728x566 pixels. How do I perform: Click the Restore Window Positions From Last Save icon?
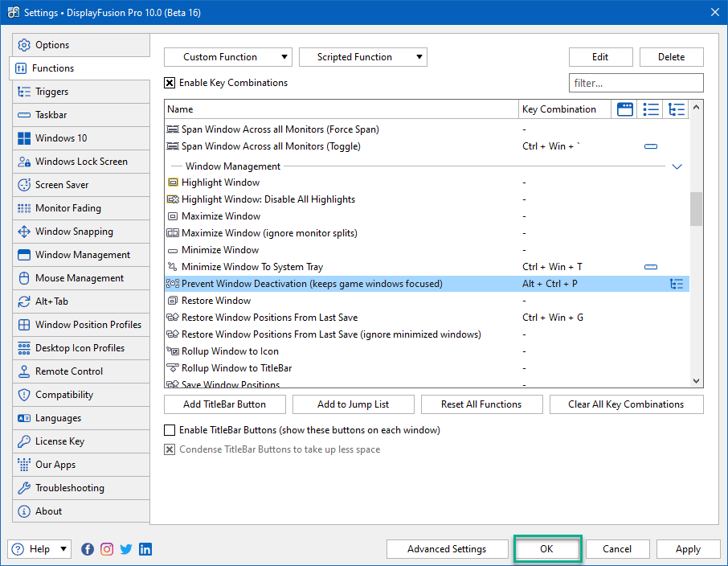tap(173, 318)
